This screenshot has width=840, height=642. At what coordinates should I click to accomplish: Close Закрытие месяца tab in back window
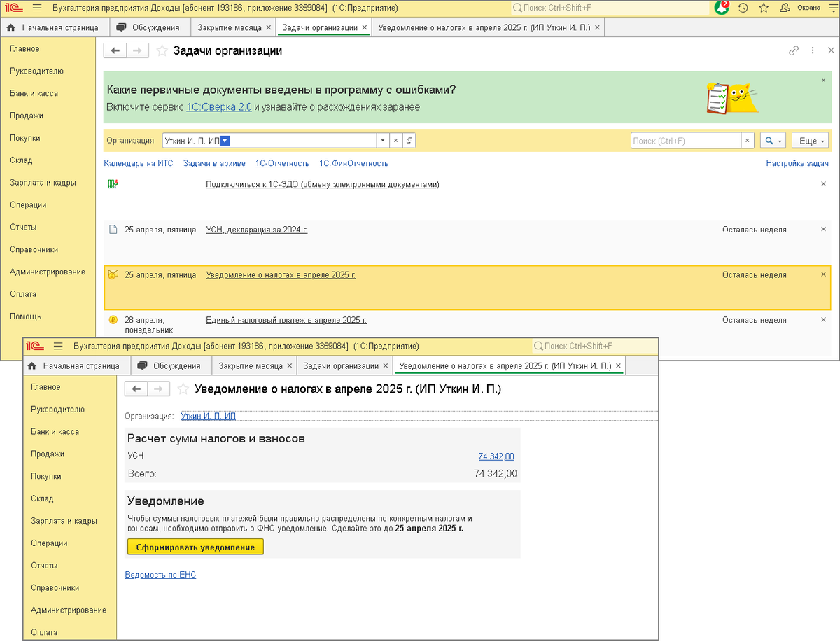[x=269, y=28]
